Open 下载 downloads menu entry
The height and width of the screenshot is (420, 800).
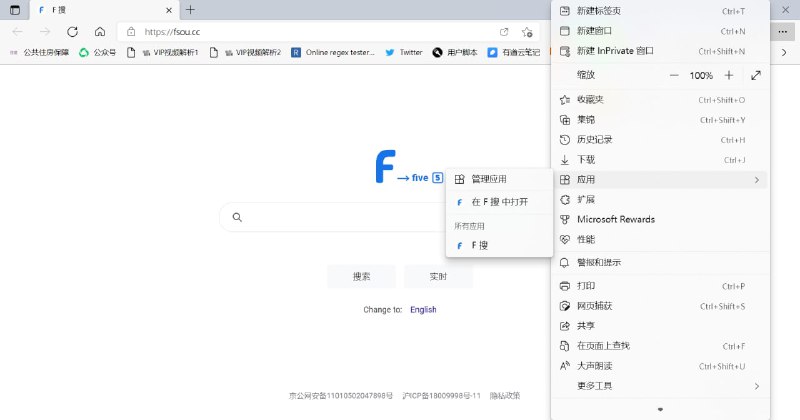pos(660,160)
